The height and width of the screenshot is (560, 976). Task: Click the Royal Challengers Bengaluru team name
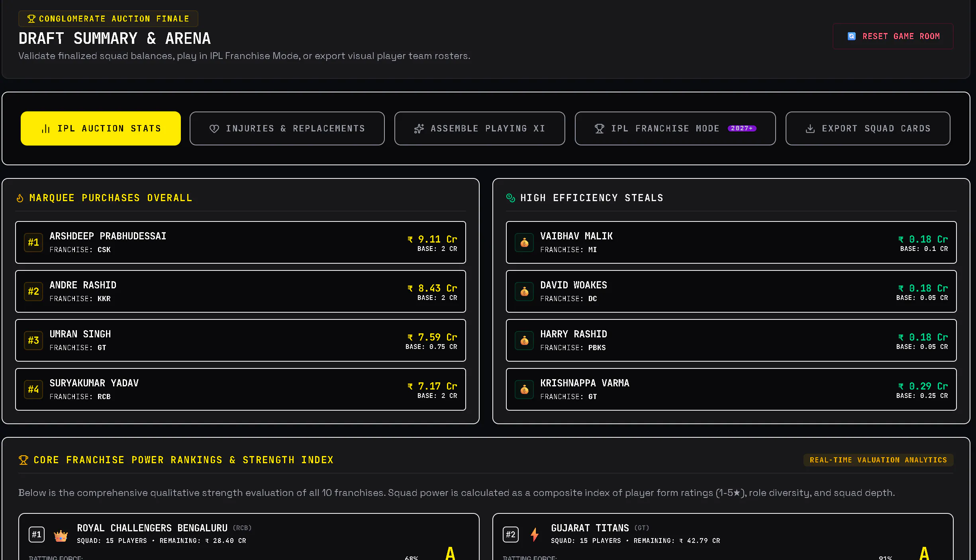tap(152, 528)
